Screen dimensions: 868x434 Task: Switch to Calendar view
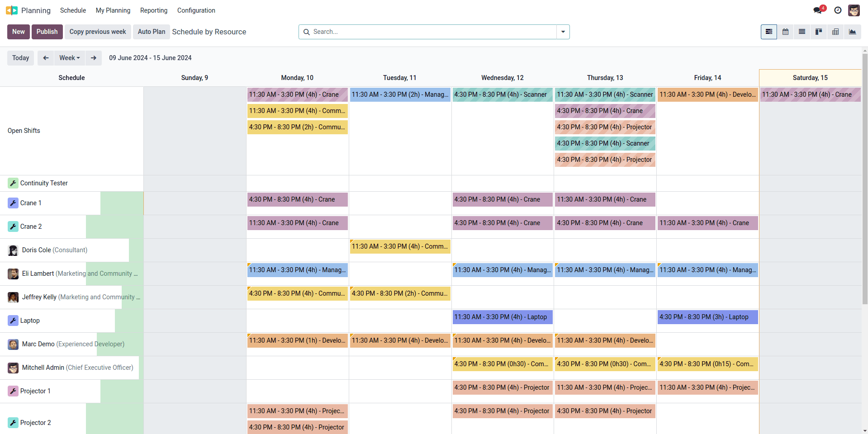pos(786,32)
